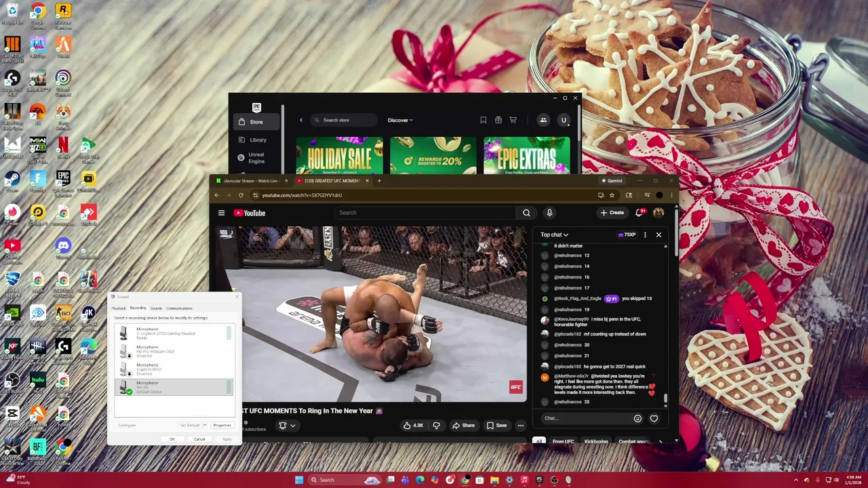Open Rockstar Games Launcher desktop icon
This screenshot has width=868, height=488.
(x=62, y=15)
